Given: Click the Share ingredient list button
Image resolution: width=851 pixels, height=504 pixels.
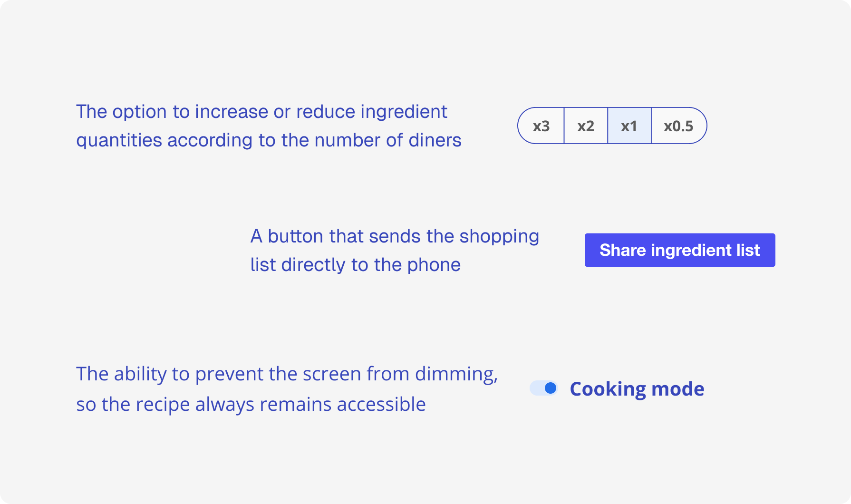Looking at the screenshot, I should pyautogui.click(x=680, y=250).
